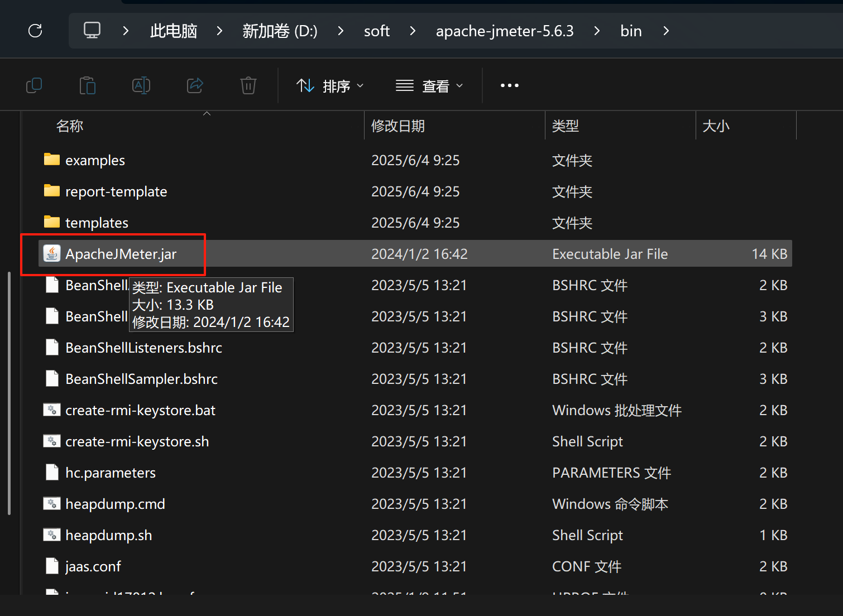Go to apache-jmeter-5.6.3 breadcrumb folder
The height and width of the screenshot is (616, 843).
pos(505,31)
